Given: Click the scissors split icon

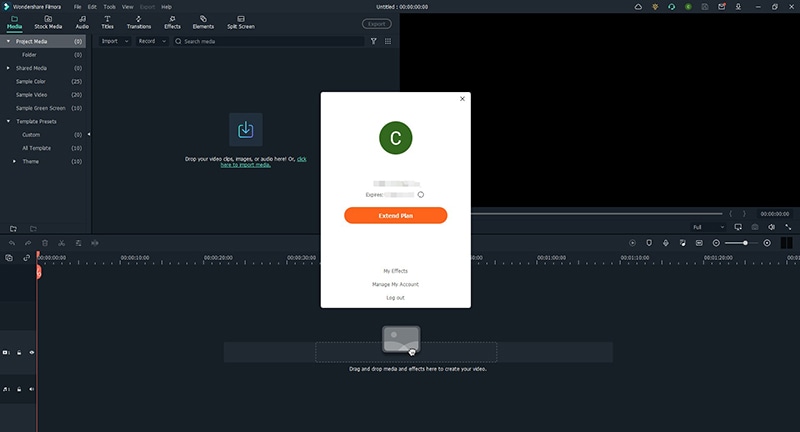Looking at the screenshot, I should click(x=61, y=243).
